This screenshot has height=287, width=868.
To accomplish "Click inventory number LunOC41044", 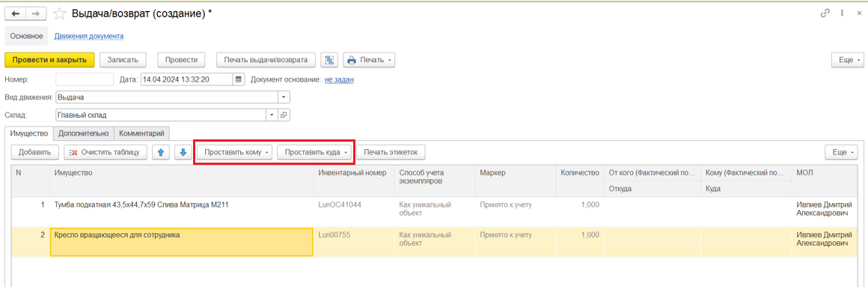I will click(340, 205).
